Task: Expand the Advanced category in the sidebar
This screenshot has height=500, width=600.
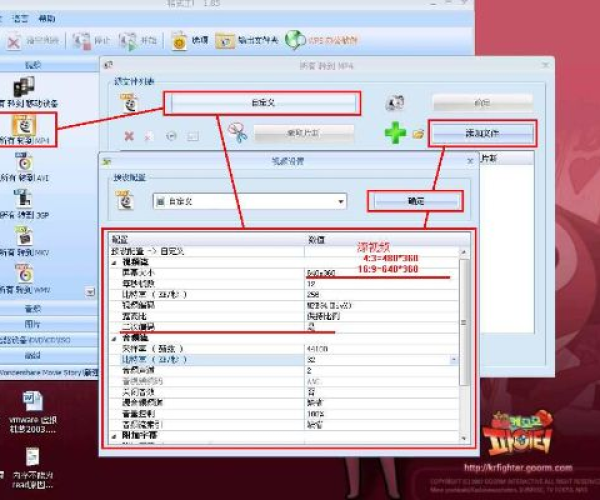Action: [x=33, y=356]
